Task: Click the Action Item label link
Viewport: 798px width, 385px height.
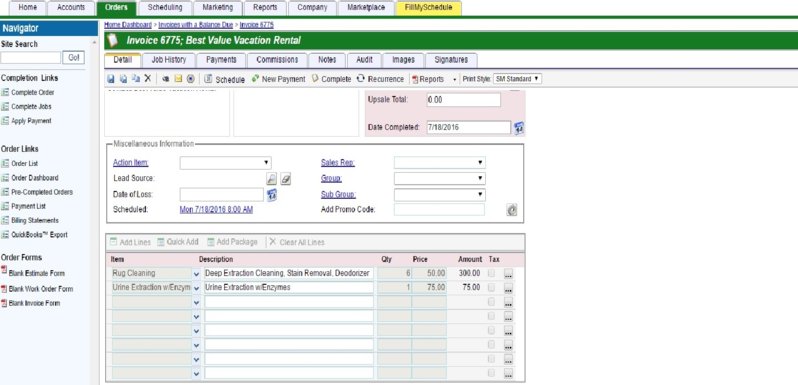Action: (x=130, y=163)
